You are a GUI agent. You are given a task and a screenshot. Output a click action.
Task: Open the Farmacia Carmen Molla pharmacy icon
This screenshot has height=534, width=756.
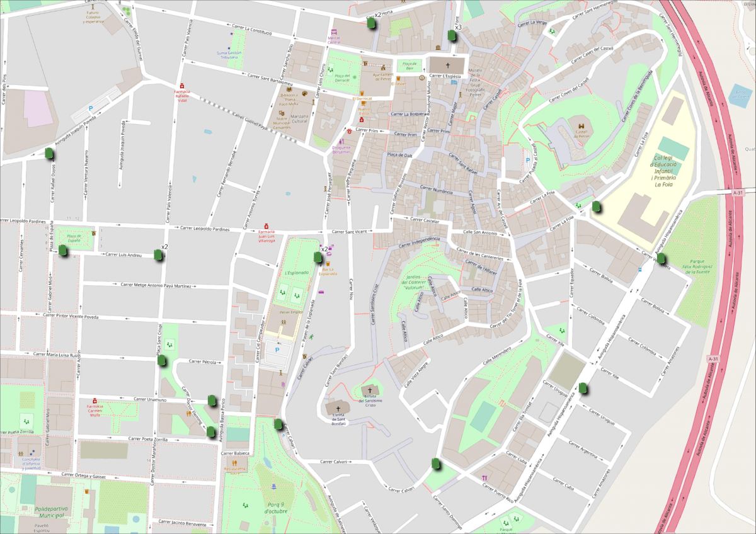point(94,401)
